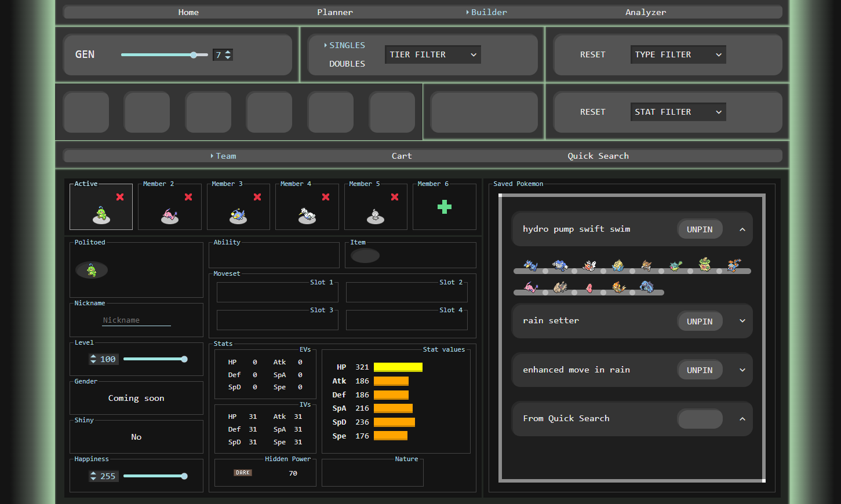Pick Qwilfish from the hydro pump list
This screenshot has width=841, height=504.
pos(676,265)
